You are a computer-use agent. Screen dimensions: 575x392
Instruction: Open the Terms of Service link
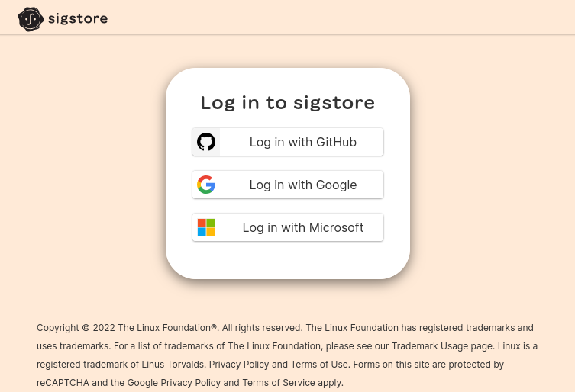[x=279, y=383]
